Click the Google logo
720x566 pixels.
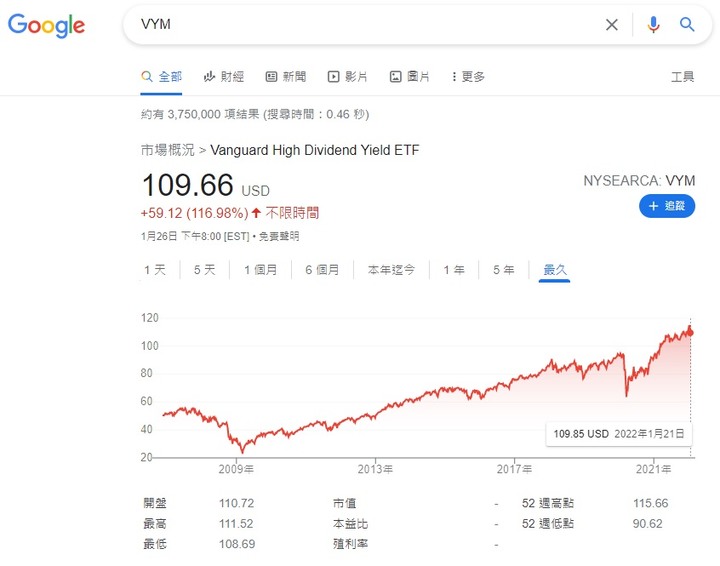46,25
